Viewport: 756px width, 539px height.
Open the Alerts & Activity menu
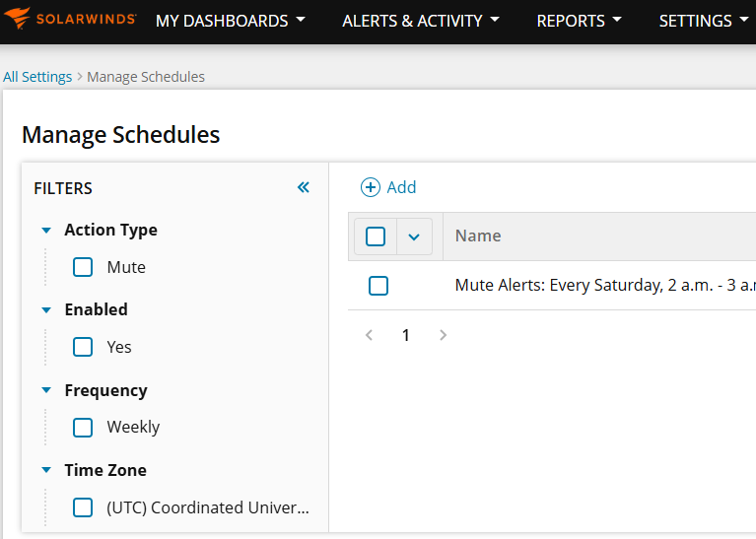tap(421, 21)
